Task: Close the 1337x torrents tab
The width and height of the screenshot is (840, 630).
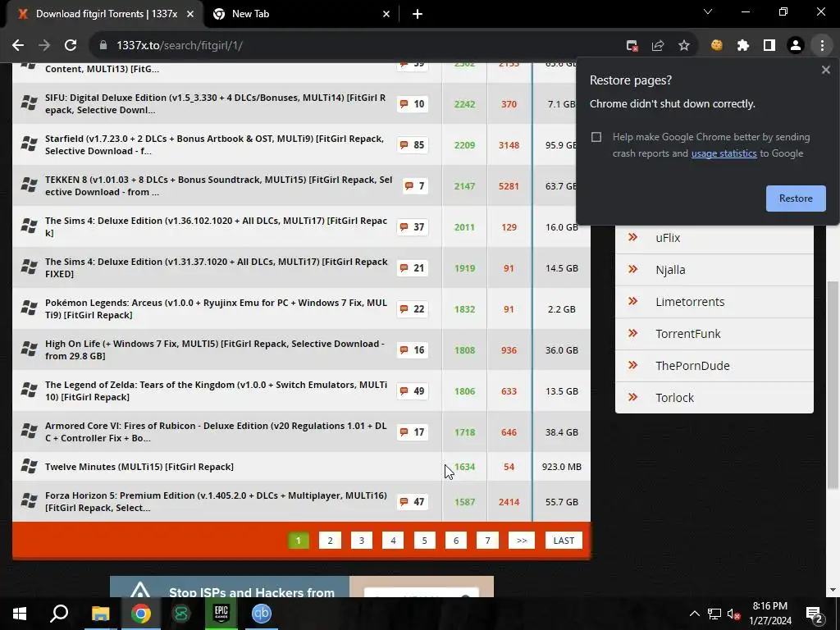Action: tap(190, 14)
